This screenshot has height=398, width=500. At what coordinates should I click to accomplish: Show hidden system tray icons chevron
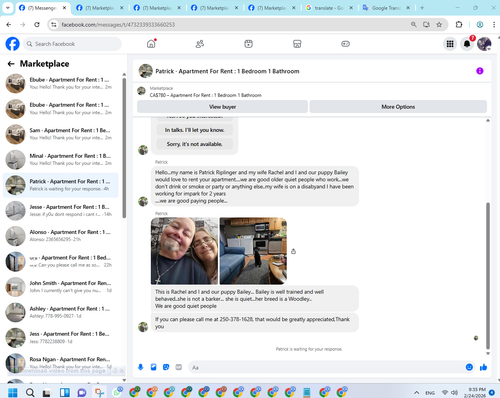coord(417,393)
